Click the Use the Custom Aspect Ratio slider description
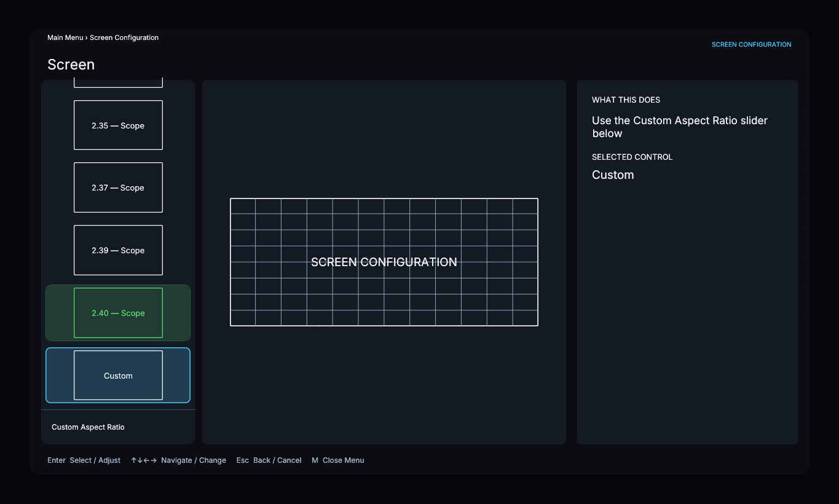The image size is (839, 504). coord(680,127)
